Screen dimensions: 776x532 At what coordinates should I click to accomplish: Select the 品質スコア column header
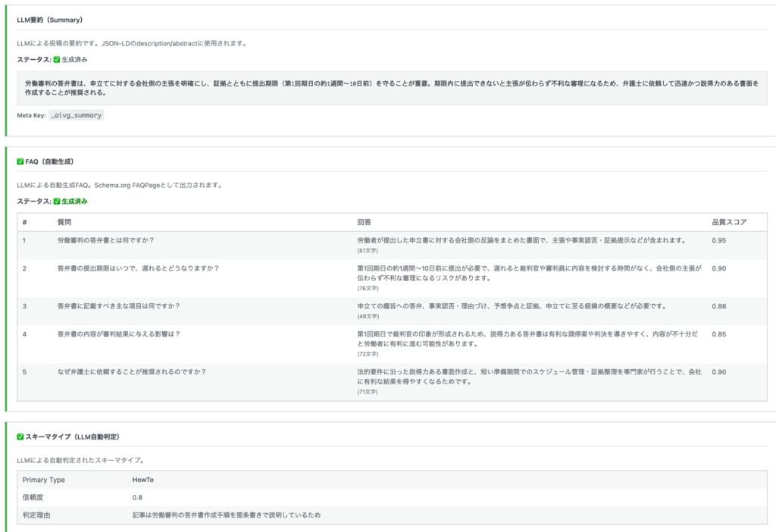(x=727, y=221)
